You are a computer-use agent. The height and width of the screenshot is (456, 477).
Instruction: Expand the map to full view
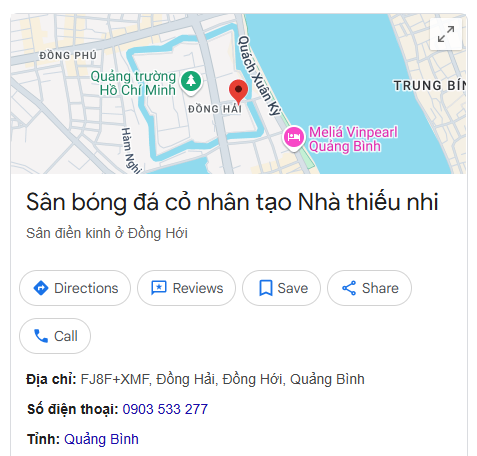click(446, 34)
